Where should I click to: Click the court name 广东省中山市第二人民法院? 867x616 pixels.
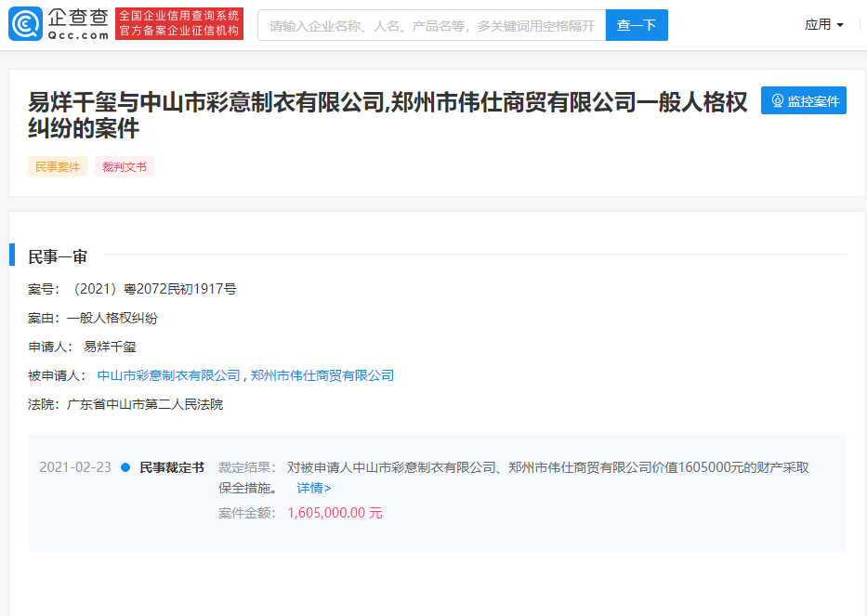(x=145, y=404)
